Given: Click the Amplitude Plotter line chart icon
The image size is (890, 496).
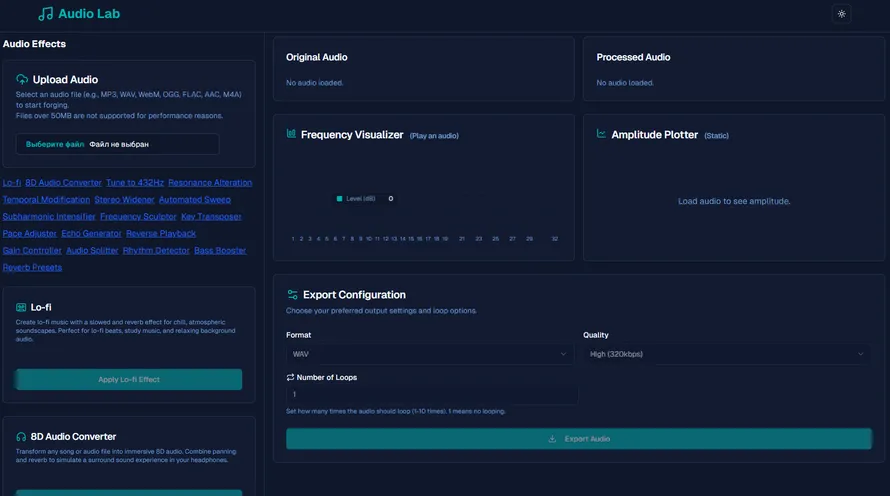Looking at the screenshot, I should [601, 134].
